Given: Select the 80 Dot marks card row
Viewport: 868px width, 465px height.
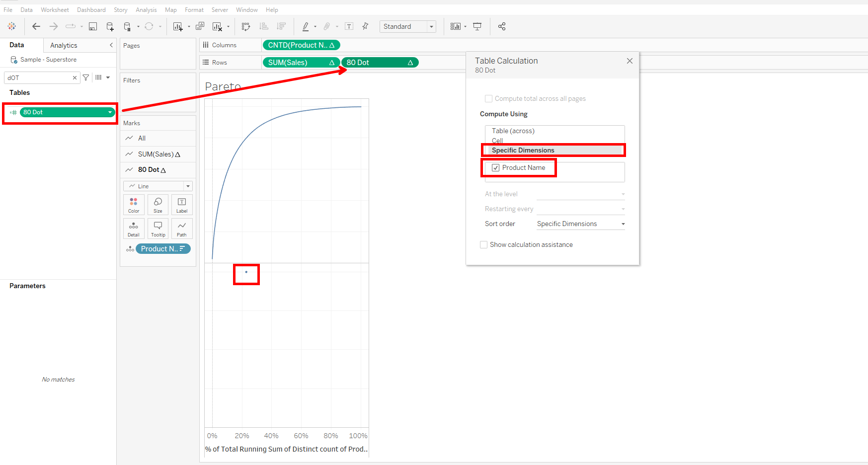Looking at the screenshot, I should [x=158, y=170].
